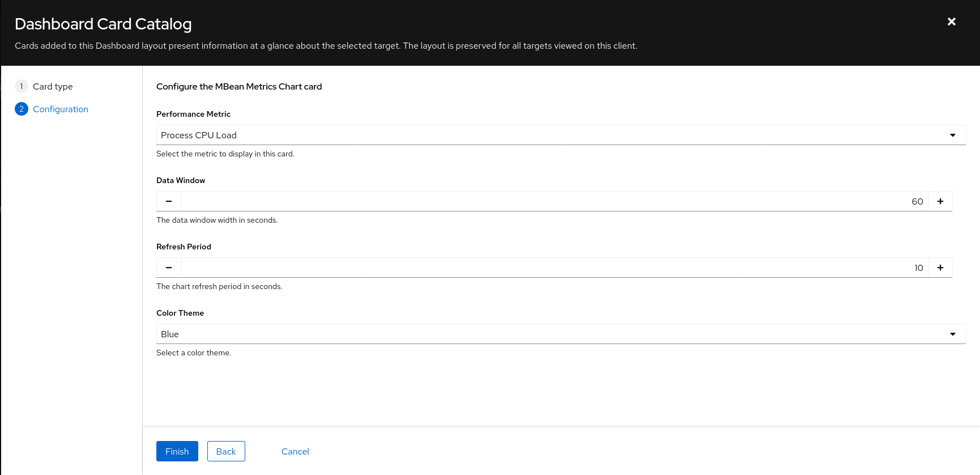Focus the Data Window field showing 60

pos(554,201)
